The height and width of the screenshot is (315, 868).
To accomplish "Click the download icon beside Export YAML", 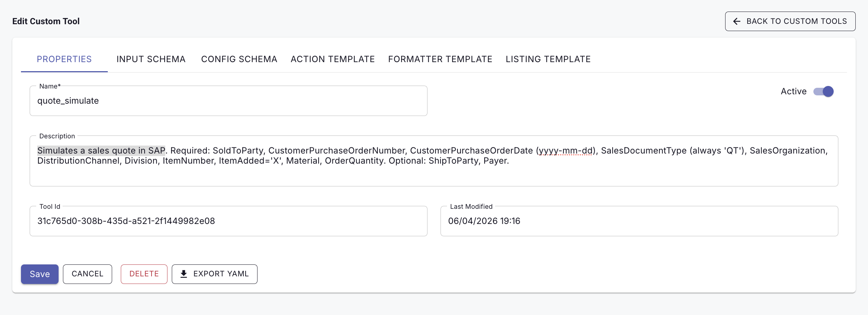I will (x=184, y=274).
